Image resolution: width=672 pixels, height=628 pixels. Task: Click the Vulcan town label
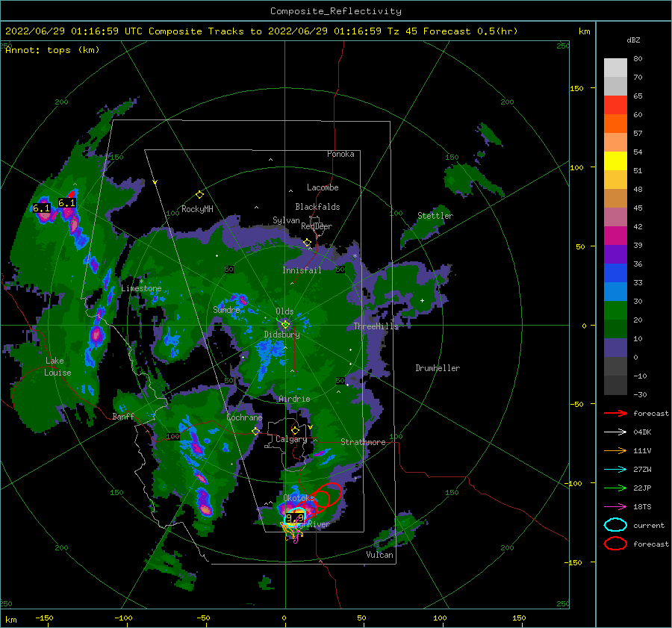(x=380, y=555)
